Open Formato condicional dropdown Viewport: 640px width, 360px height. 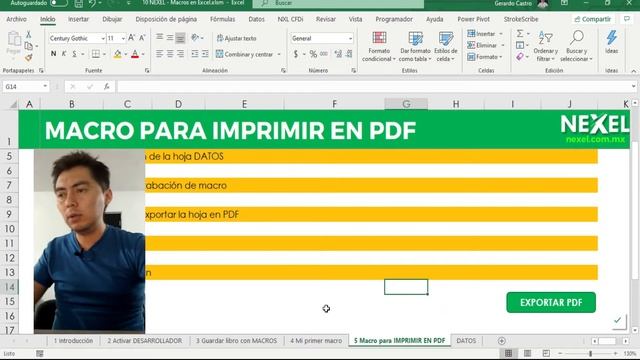(x=379, y=46)
